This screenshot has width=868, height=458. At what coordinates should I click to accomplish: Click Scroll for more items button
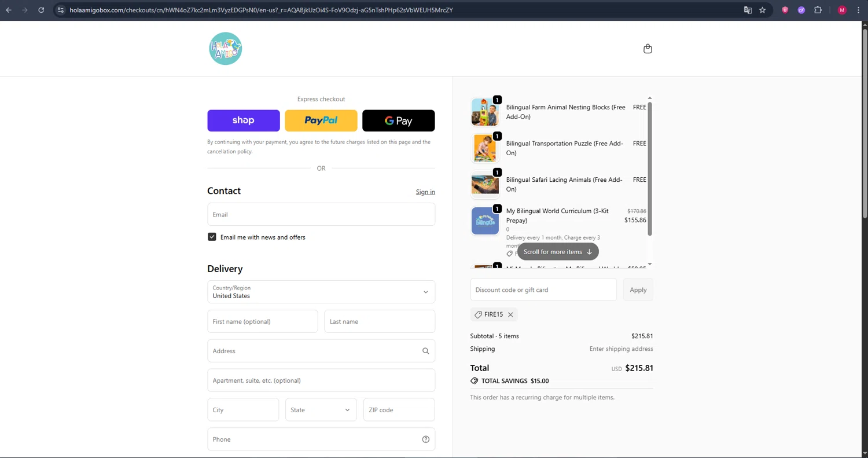click(558, 252)
